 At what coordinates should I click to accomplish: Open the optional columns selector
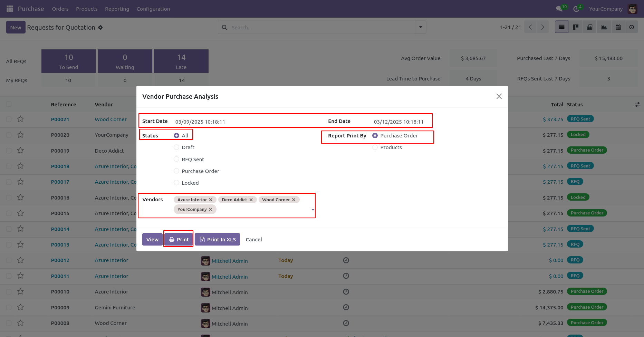(637, 104)
